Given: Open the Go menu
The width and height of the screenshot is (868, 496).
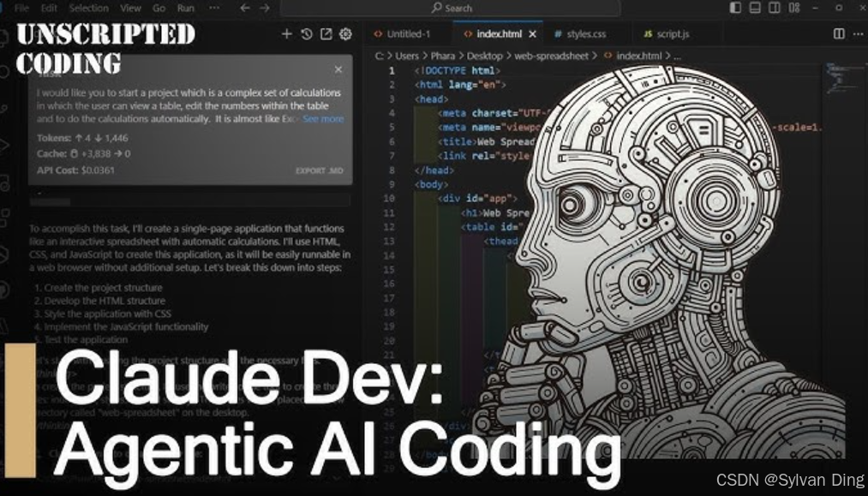Looking at the screenshot, I should [x=159, y=8].
